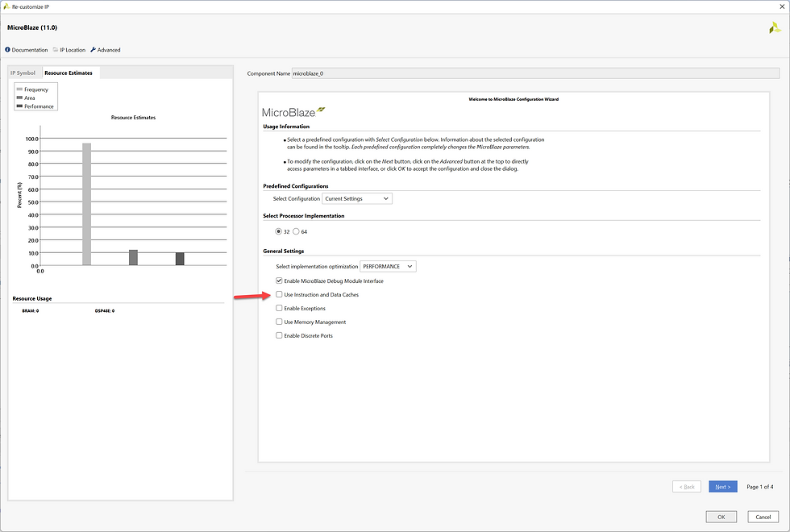Check the Enable Exceptions checkbox

279,308
